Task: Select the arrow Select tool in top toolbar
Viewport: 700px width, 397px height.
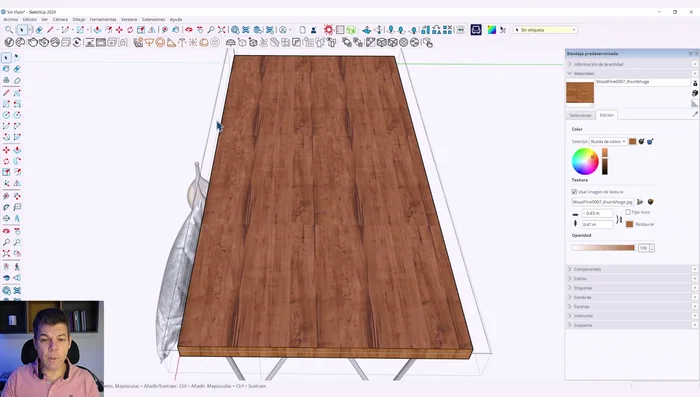Action: pyautogui.click(x=21, y=30)
